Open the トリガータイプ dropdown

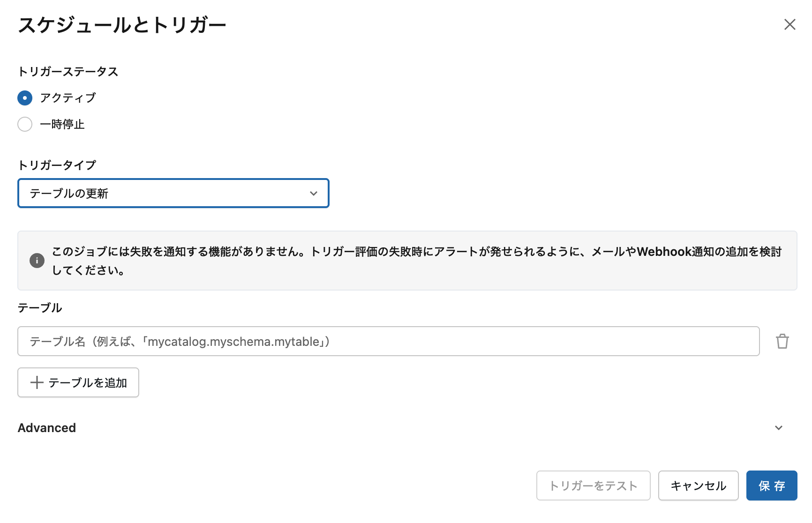pyautogui.click(x=173, y=193)
